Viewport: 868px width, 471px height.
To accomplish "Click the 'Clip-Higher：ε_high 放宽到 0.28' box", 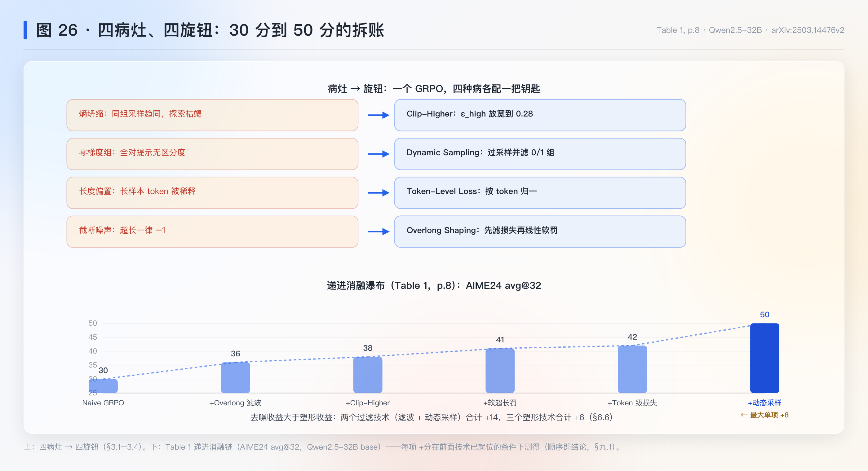I will click(x=540, y=115).
